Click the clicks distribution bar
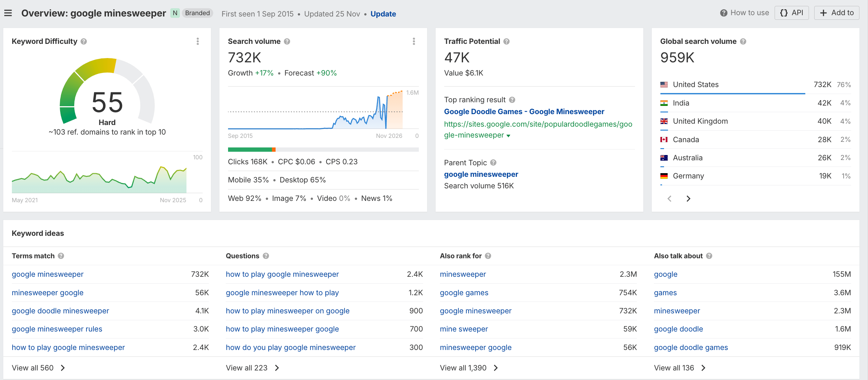The height and width of the screenshot is (380, 868). (x=323, y=149)
